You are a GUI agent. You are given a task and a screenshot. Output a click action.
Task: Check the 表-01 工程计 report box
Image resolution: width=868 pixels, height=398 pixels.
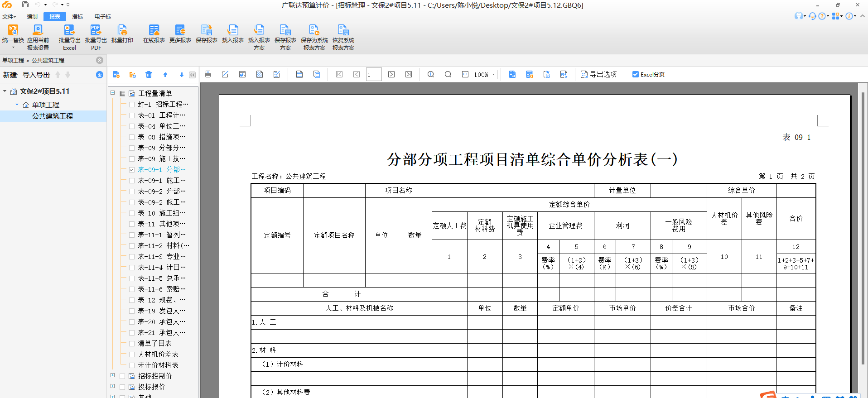132,115
